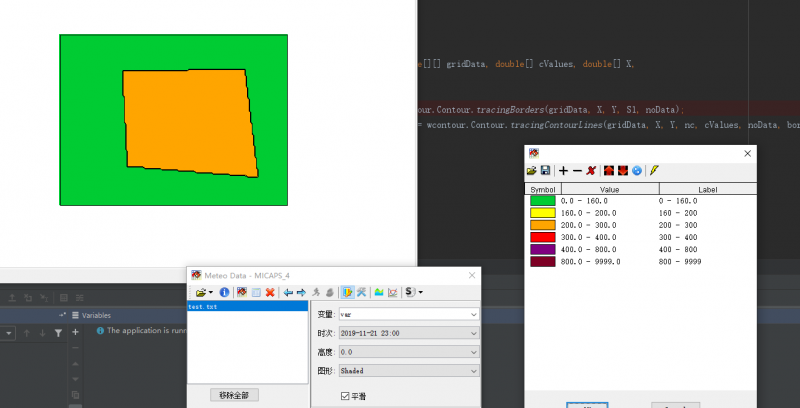Viewport: 800px width, 408px height.
Task: Toggle the 平滑 smooth checkbox
Action: click(x=345, y=397)
